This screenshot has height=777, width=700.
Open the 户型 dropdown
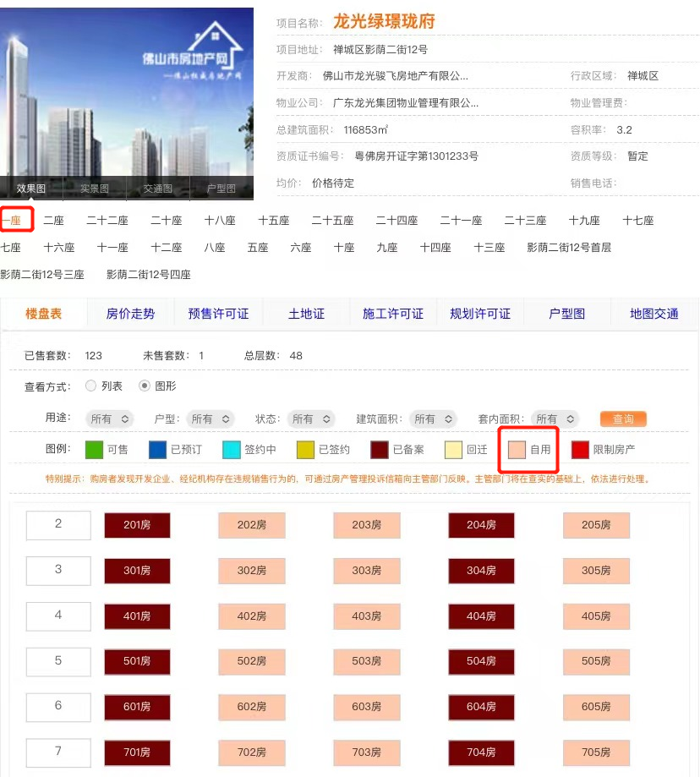210,419
